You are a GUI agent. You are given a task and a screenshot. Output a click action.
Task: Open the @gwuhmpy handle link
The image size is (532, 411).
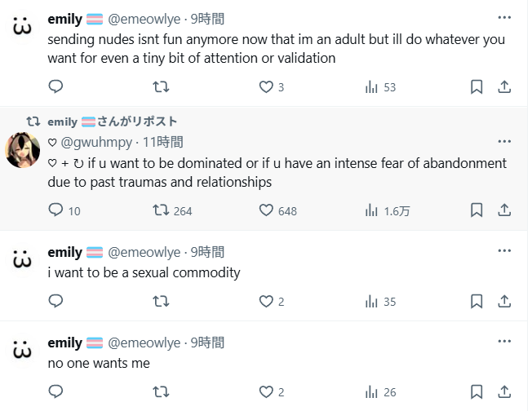click(96, 142)
